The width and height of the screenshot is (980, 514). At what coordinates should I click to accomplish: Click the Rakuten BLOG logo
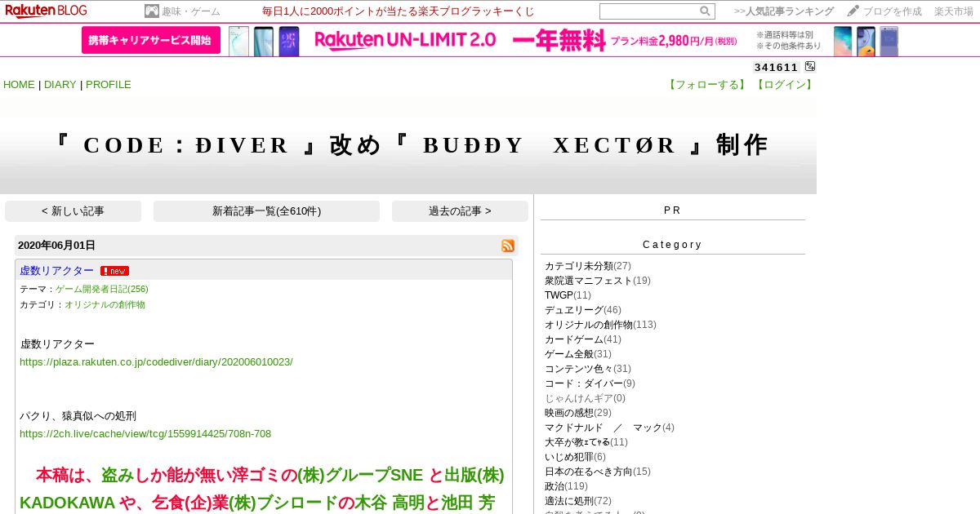46,11
